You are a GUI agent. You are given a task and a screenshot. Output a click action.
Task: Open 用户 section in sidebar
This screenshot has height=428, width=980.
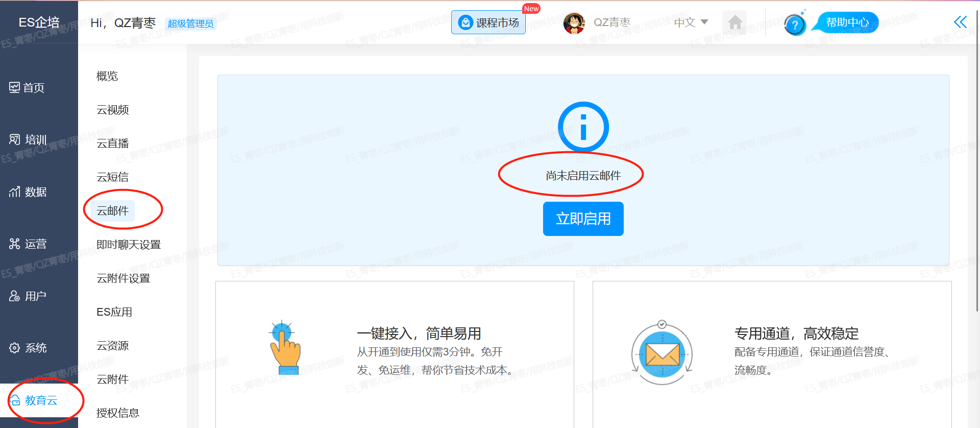click(x=29, y=296)
